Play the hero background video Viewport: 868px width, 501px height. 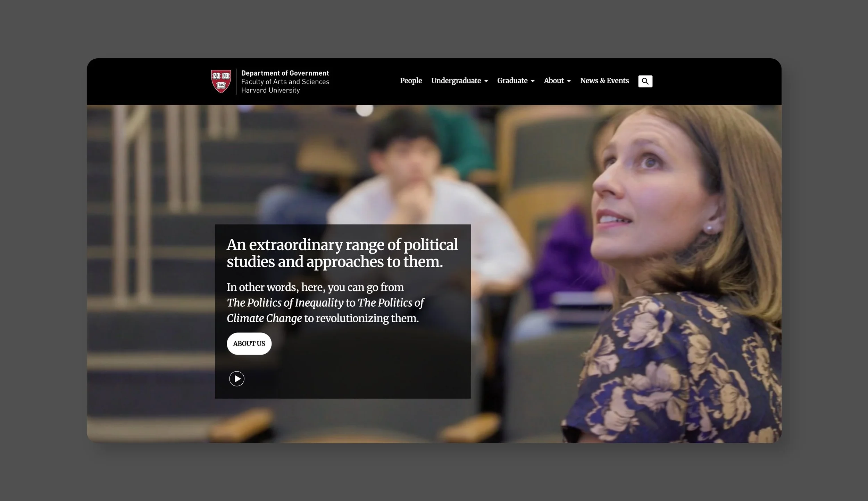coord(237,379)
